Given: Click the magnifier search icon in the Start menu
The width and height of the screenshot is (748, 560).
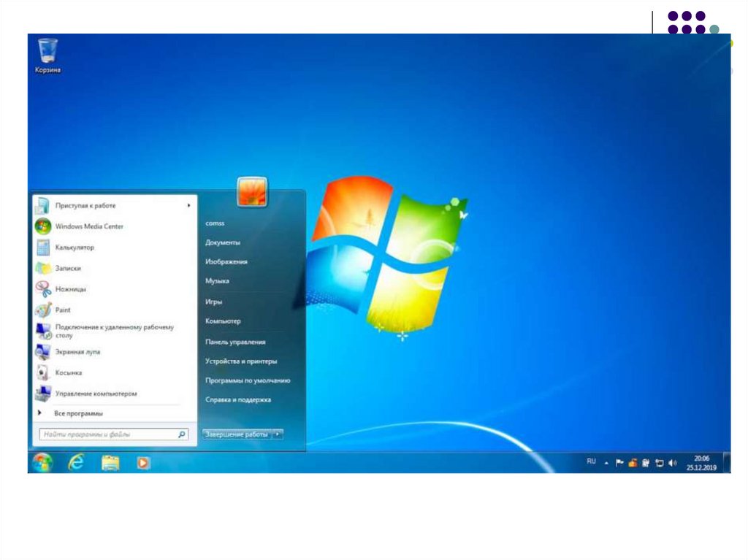Looking at the screenshot, I should pos(181,434).
